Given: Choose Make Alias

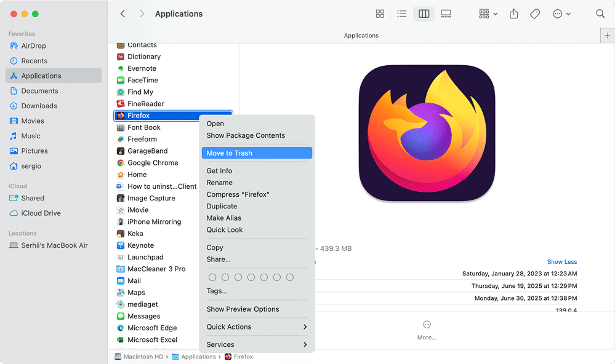Looking at the screenshot, I should point(257,218).
